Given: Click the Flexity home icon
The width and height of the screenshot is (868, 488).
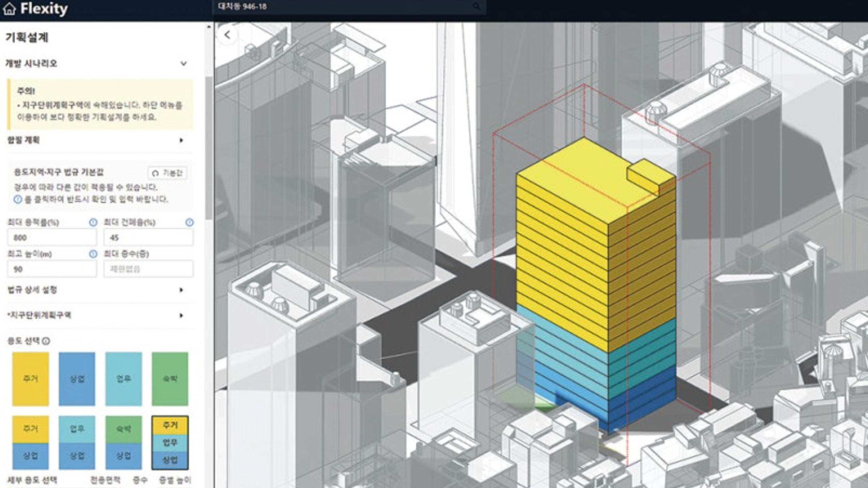Looking at the screenshot, I should click(x=9, y=9).
